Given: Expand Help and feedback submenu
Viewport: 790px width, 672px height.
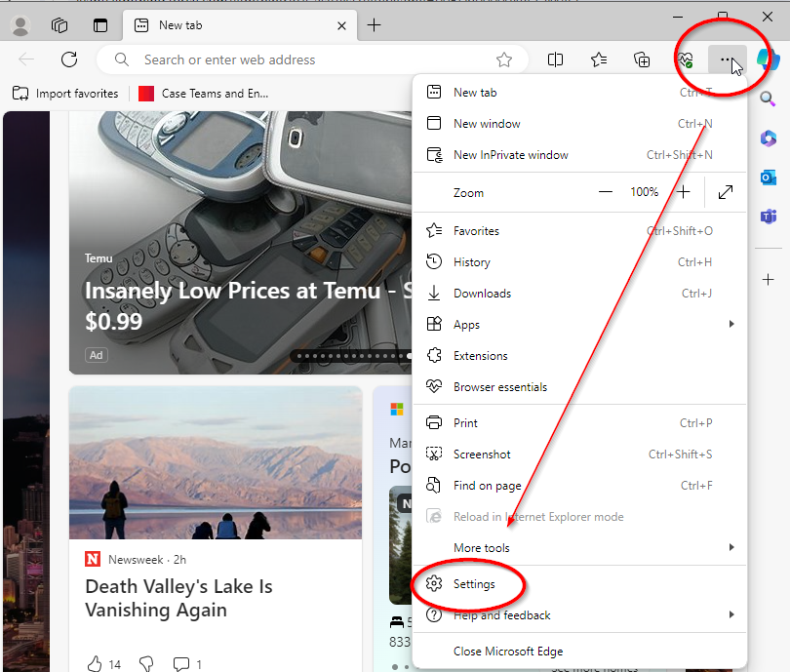Looking at the screenshot, I should coord(580,615).
